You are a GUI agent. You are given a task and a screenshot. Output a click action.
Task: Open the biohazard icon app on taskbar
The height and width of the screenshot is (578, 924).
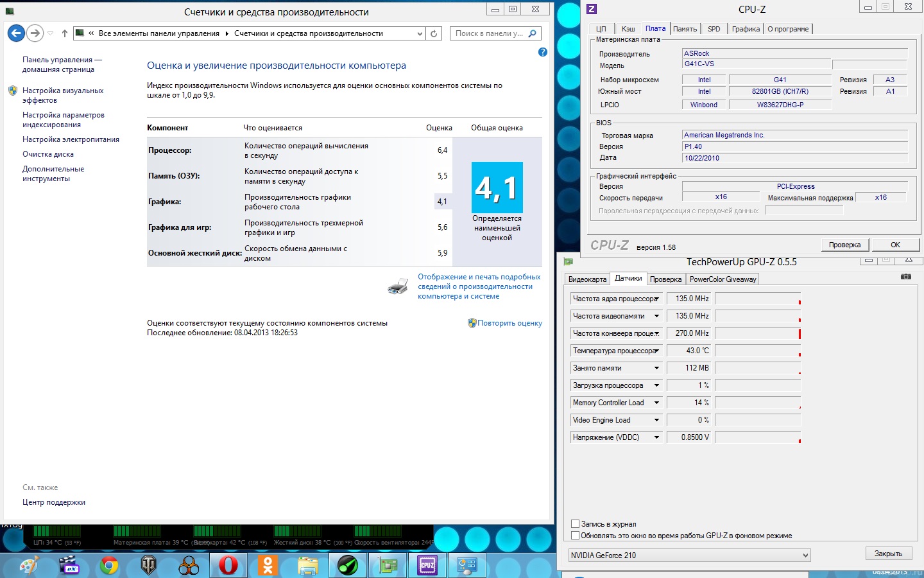click(189, 566)
